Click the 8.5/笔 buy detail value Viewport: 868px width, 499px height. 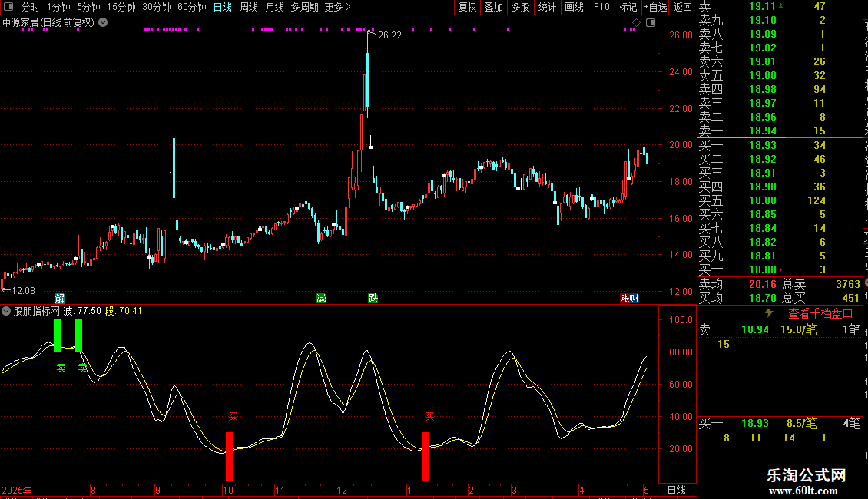(801, 424)
